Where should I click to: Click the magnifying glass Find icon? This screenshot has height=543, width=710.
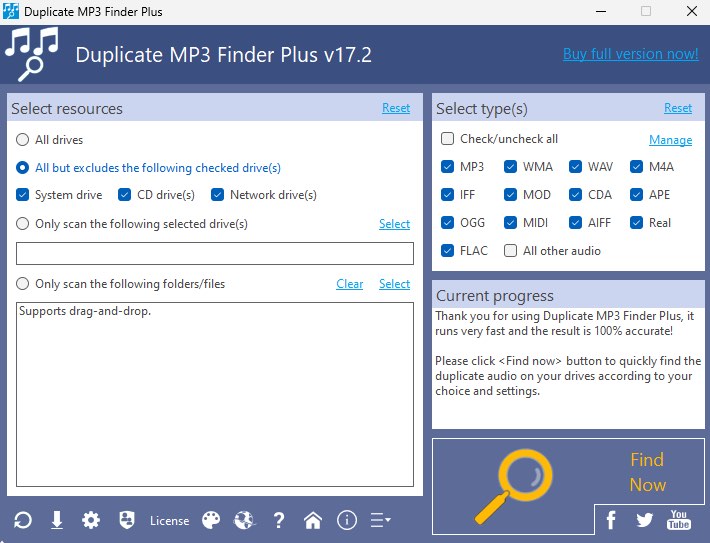tap(513, 485)
